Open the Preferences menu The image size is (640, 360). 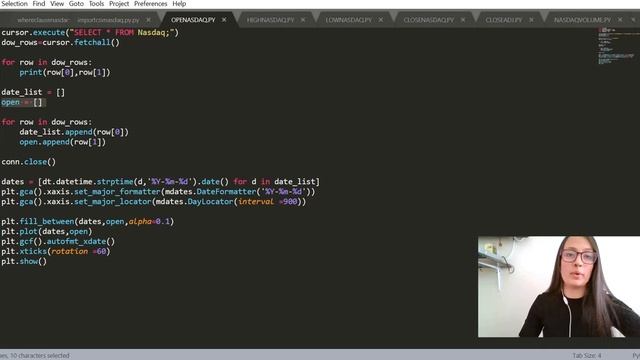(x=151, y=4)
